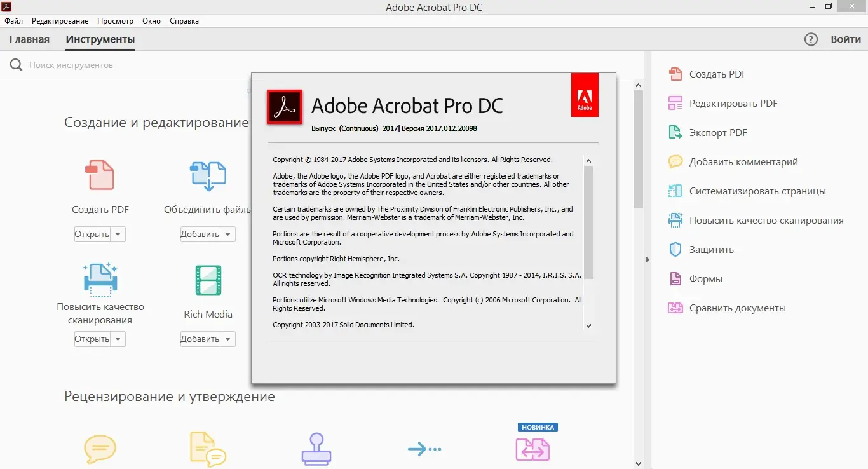This screenshot has height=469, width=868.
Task: Click the Объединить файлы tool icon
Action: [x=208, y=176]
